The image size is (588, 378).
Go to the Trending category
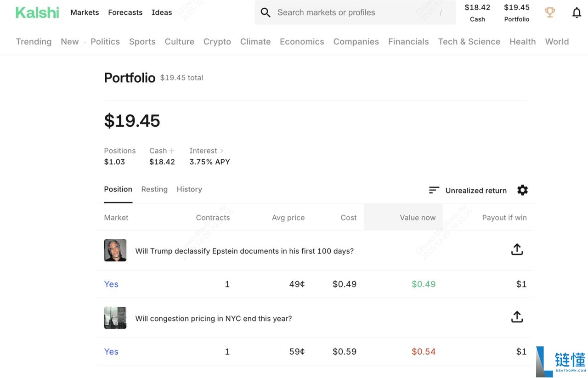click(34, 41)
